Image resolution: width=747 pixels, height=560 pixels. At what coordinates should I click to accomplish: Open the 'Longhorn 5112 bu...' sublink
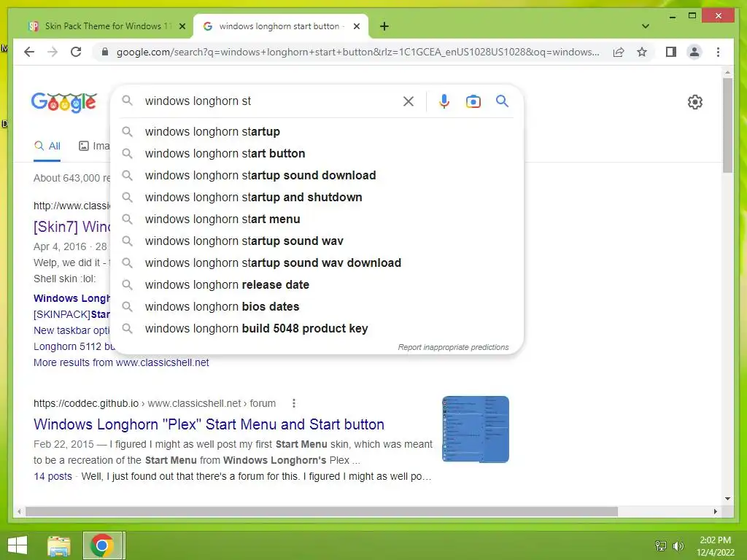[x=74, y=346]
